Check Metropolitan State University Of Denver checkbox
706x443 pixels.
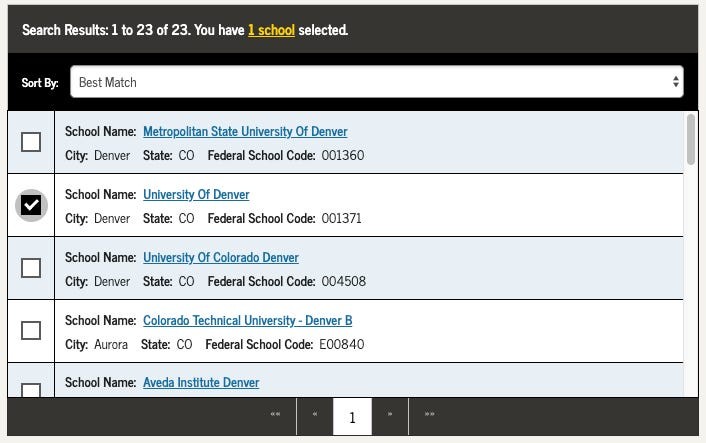[31, 142]
